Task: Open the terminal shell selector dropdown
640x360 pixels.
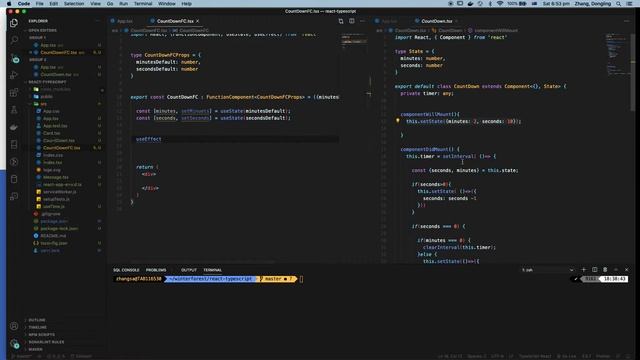Action: 547,270
